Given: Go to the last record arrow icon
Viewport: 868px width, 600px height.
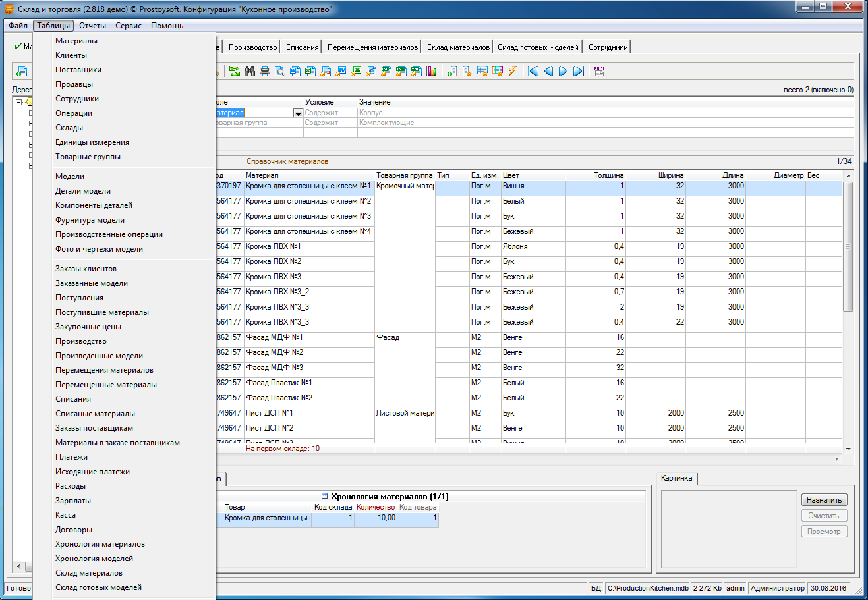Looking at the screenshot, I should tap(578, 71).
